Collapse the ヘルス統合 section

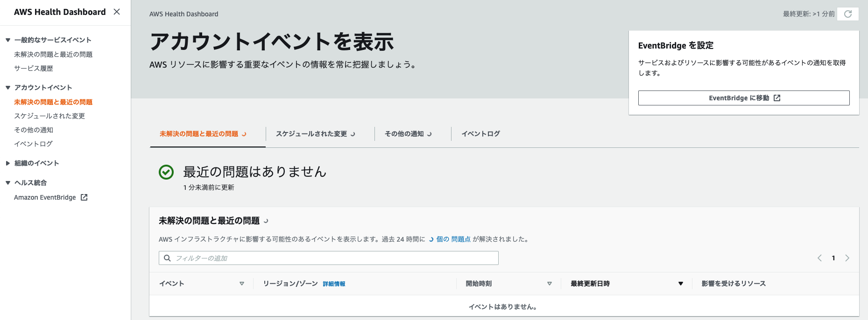8,183
